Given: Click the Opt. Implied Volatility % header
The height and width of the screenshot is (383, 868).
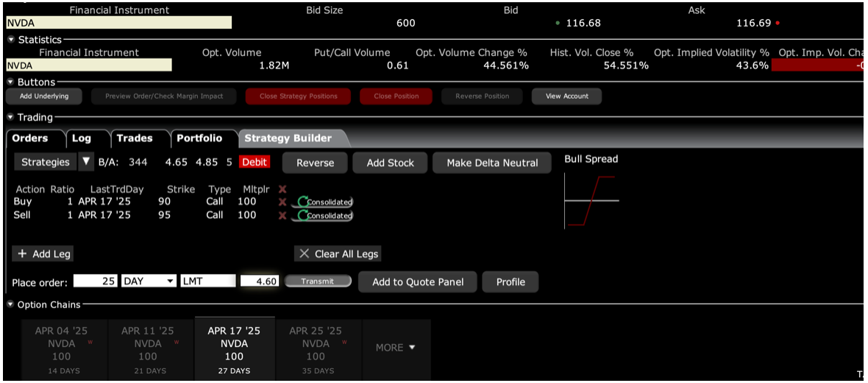Looking at the screenshot, I should [711, 52].
